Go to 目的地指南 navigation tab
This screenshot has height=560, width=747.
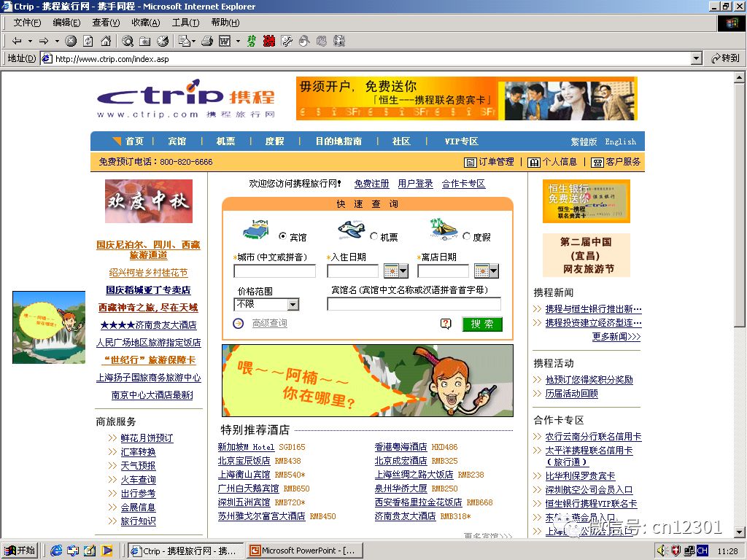click(x=338, y=141)
